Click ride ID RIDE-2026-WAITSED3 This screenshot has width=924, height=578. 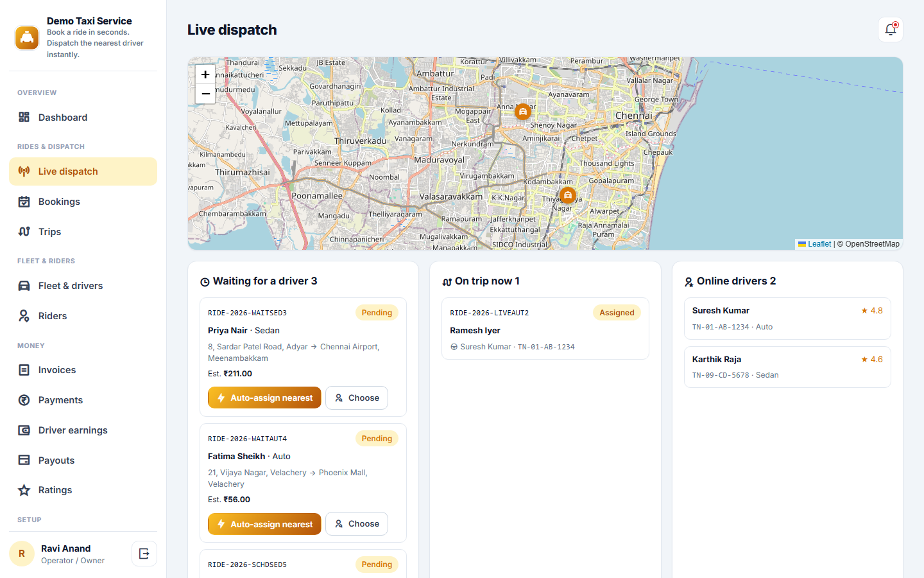point(247,313)
